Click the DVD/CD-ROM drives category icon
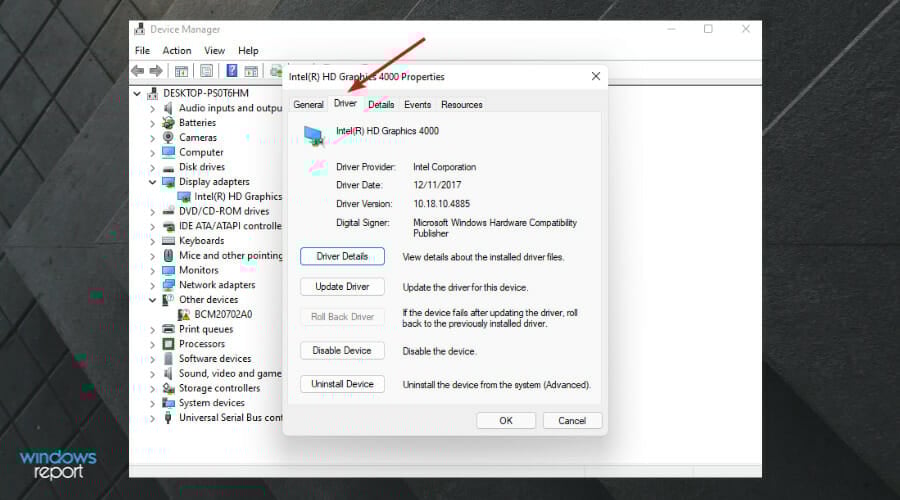900x500 pixels. [x=168, y=211]
